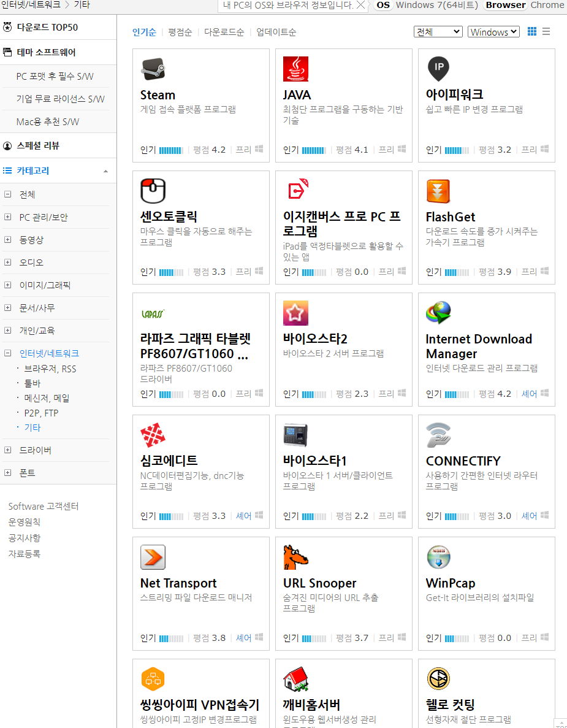Click the 헬로 컷팅 round icon

tap(438, 679)
